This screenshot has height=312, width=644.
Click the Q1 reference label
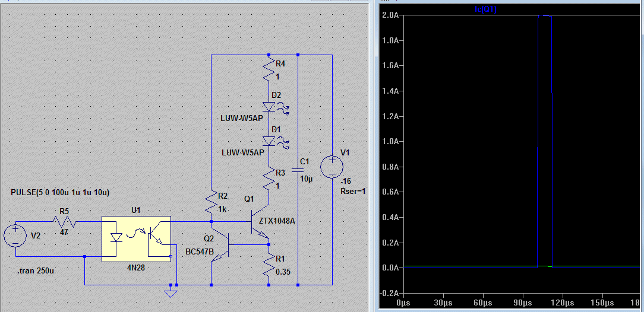click(249, 199)
